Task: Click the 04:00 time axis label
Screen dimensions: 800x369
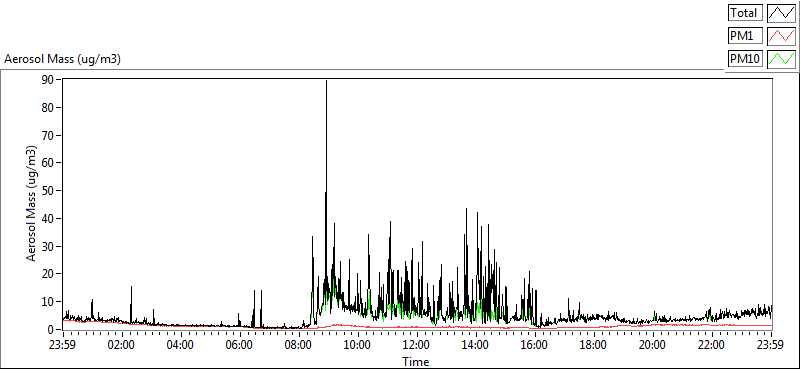Action: (x=181, y=344)
